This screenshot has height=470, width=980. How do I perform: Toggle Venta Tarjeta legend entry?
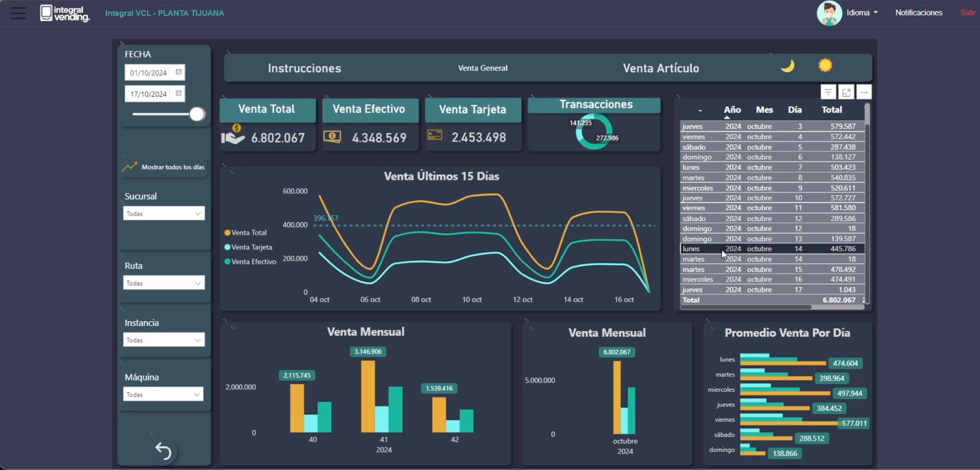248,247
